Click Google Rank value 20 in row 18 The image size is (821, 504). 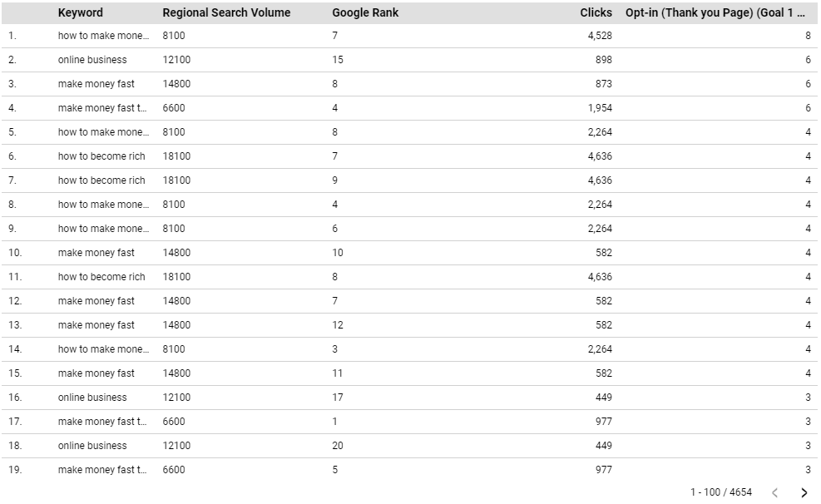click(x=338, y=446)
